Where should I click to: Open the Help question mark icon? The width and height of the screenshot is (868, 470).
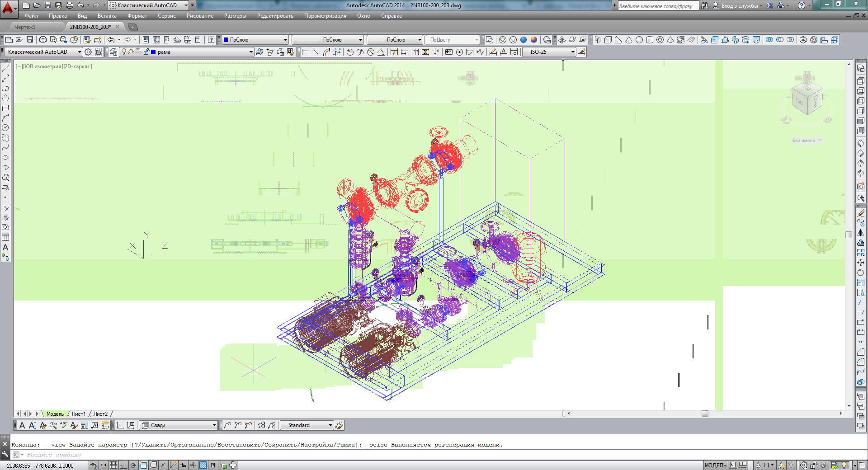point(211,40)
